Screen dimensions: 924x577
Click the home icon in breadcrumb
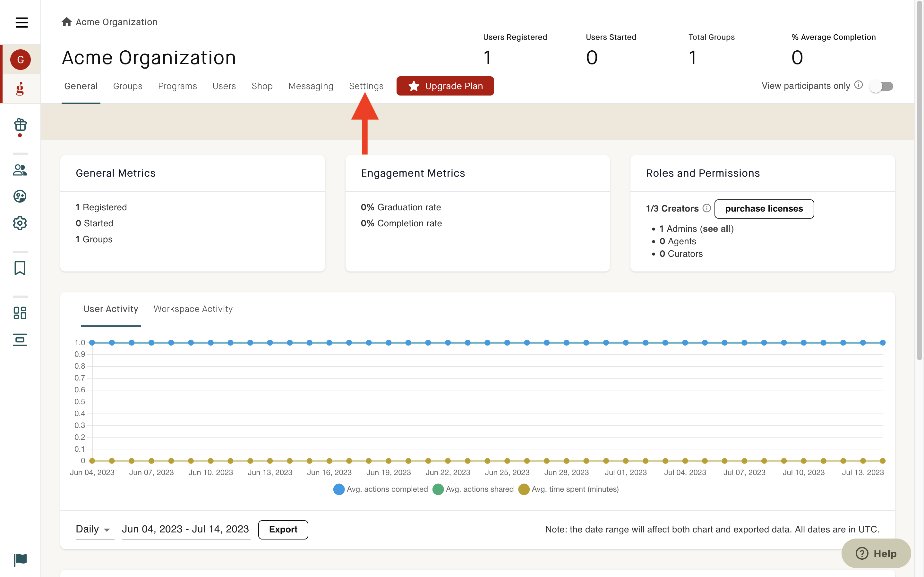pyautogui.click(x=66, y=22)
